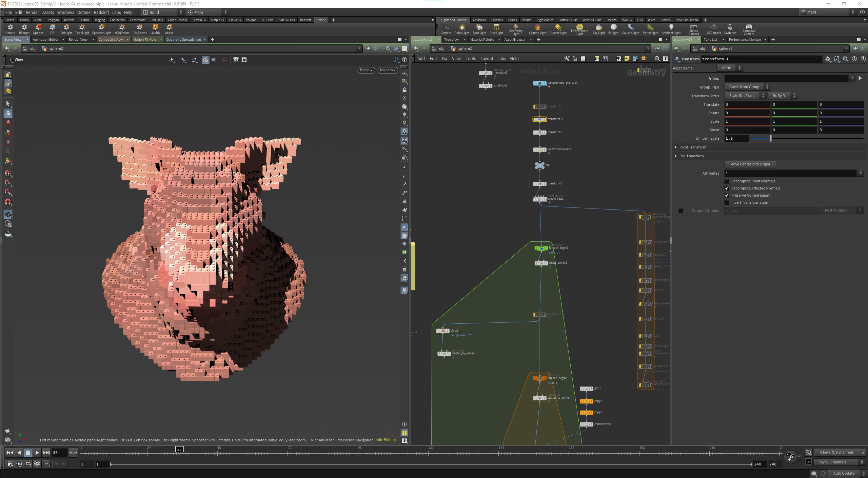Enable Recompute Point Normals checkbox
Viewport: 868px width, 478px height.
[x=727, y=181]
